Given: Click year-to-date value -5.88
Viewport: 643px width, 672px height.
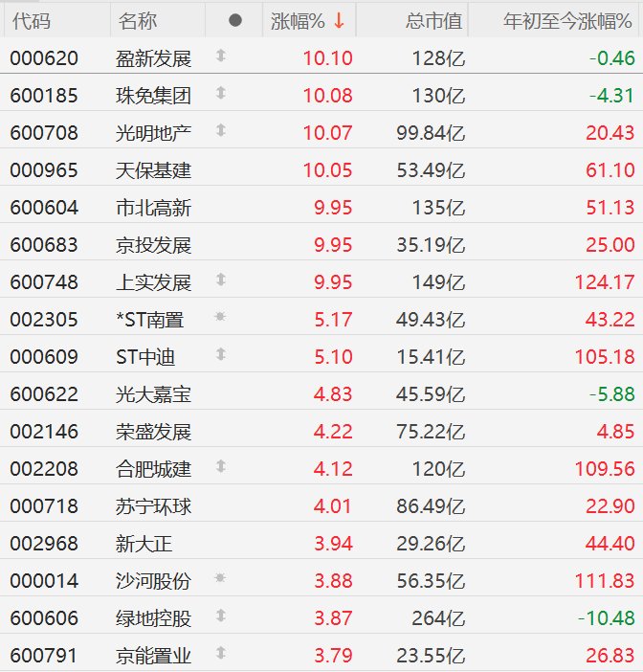Looking at the screenshot, I should (x=612, y=394).
